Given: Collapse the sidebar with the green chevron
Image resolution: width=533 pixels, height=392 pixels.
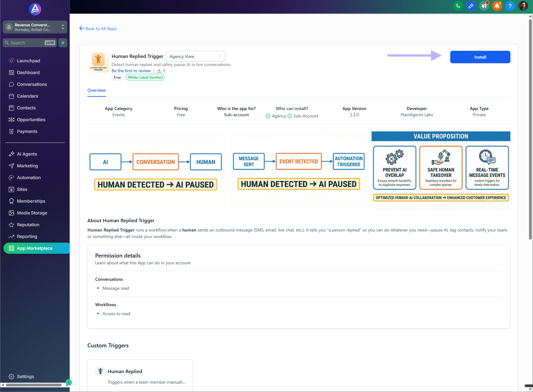Looking at the screenshot, I should (x=69, y=382).
